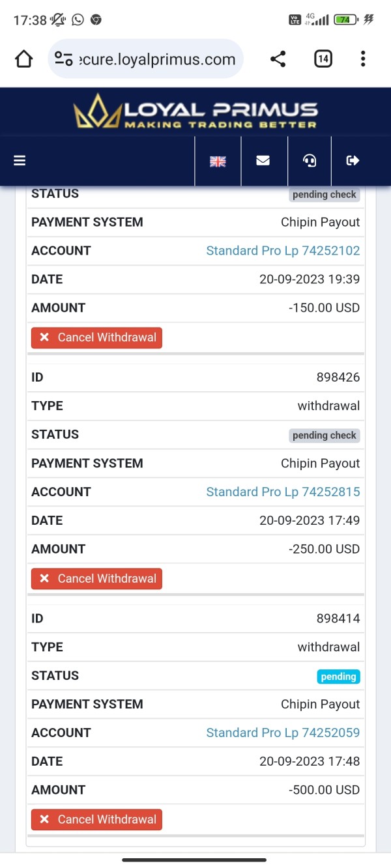Open the hamburger navigation menu
The image size is (391, 868).
coord(20,160)
